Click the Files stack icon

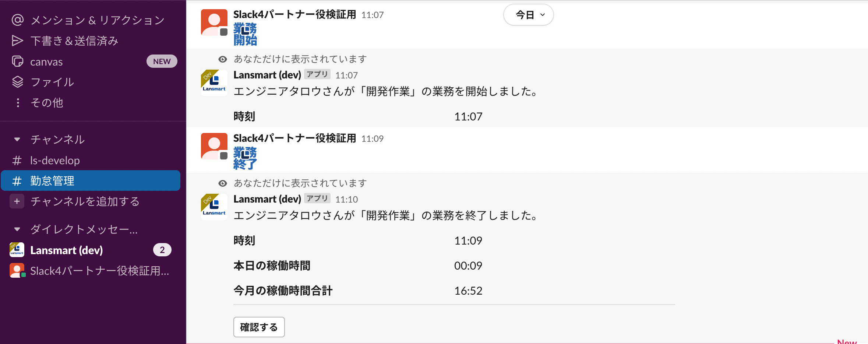tap(17, 82)
